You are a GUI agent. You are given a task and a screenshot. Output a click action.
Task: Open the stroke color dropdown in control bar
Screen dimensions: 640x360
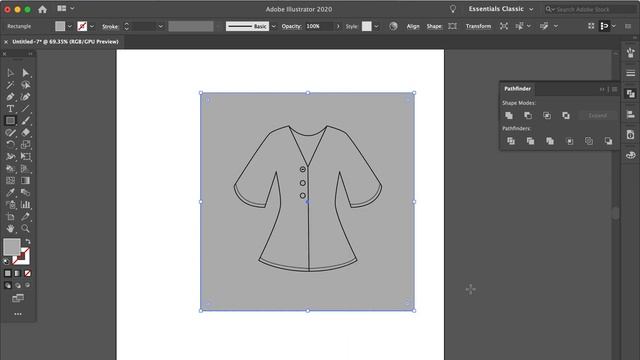click(92, 27)
